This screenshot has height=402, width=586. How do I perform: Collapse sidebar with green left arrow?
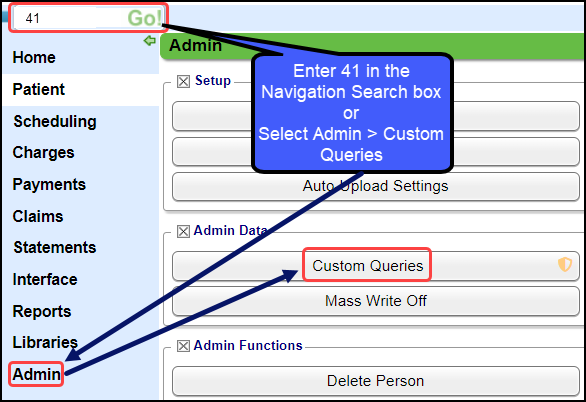tap(150, 40)
